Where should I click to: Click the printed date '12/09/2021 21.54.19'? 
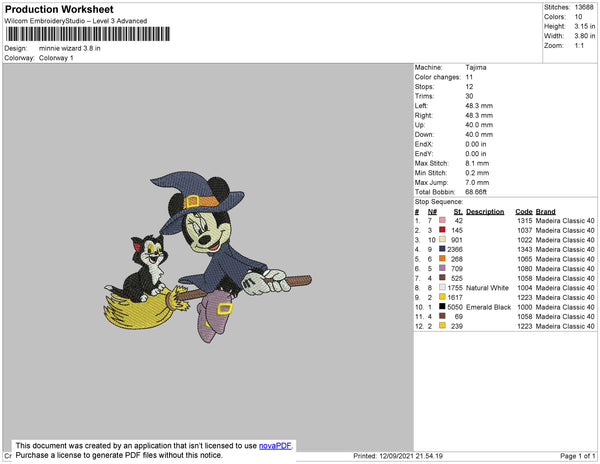point(411,456)
